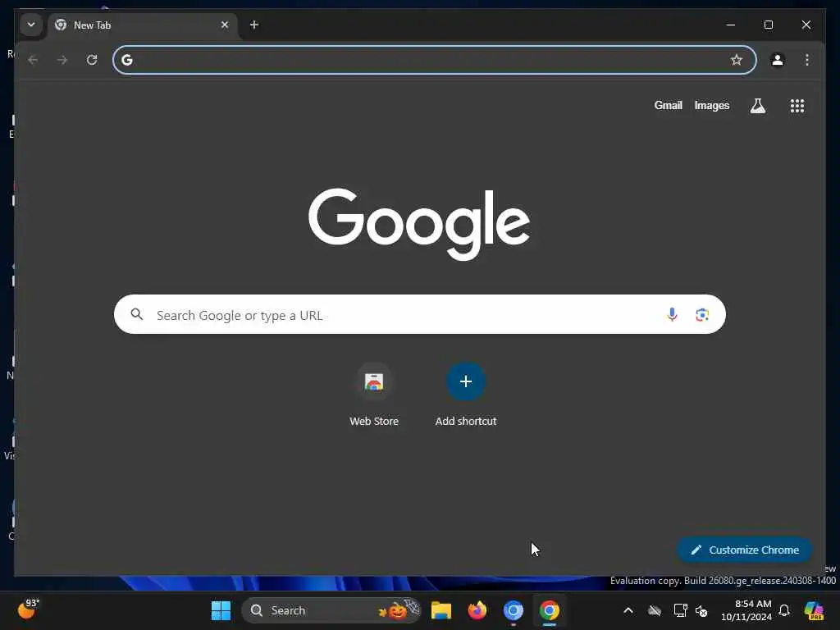Screen dimensions: 840x630
Task: Open the clock and date panel
Action: 746,610
